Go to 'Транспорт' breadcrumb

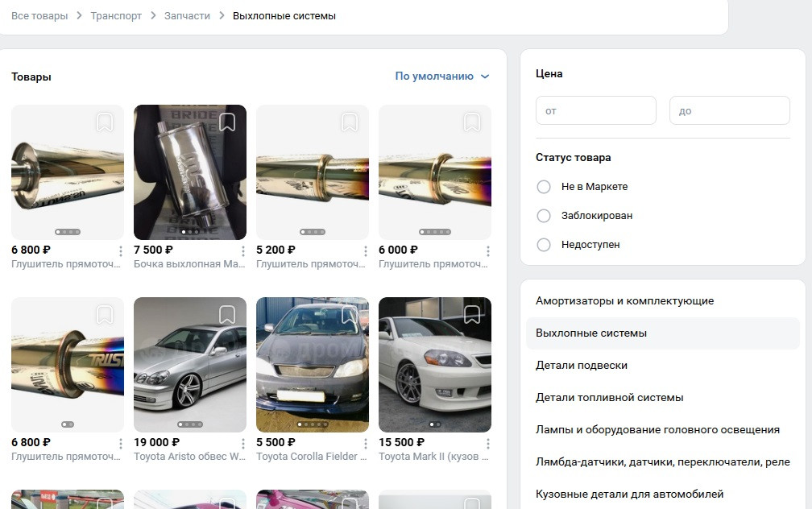click(116, 16)
